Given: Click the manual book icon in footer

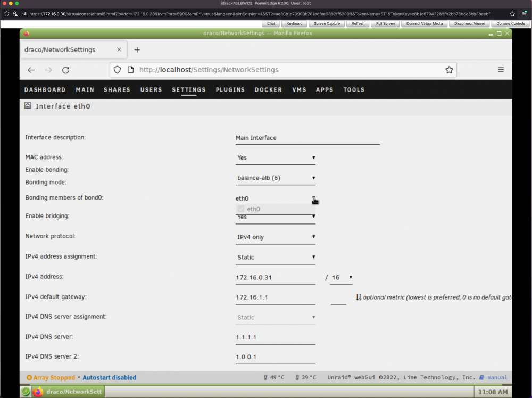Looking at the screenshot, I should pyautogui.click(x=481, y=377).
